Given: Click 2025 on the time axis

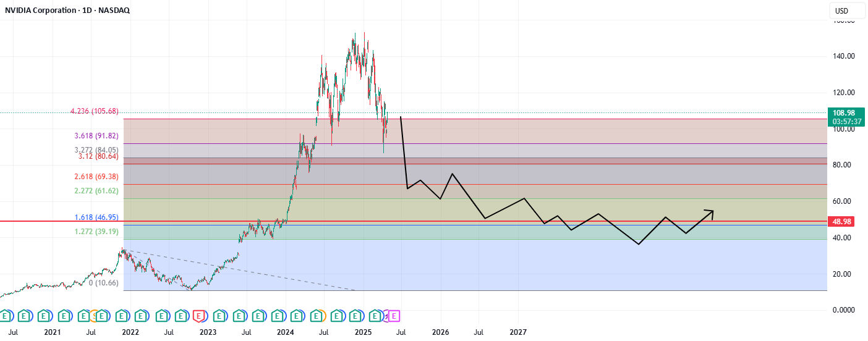Looking at the screenshot, I should (363, 332).
